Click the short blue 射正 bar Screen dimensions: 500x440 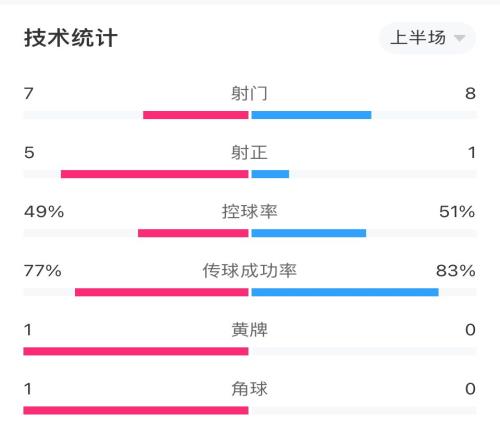270,174
